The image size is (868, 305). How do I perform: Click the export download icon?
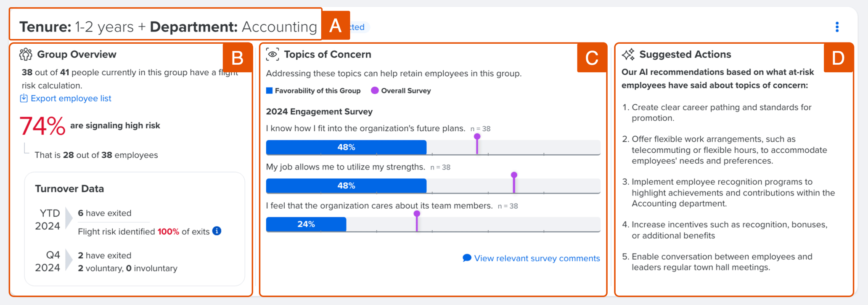click(24, 98)
